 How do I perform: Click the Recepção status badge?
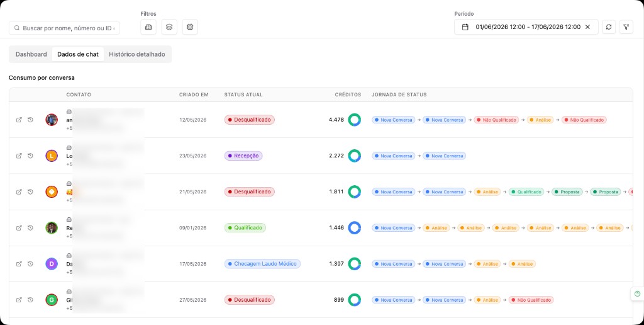pos(243,156)
